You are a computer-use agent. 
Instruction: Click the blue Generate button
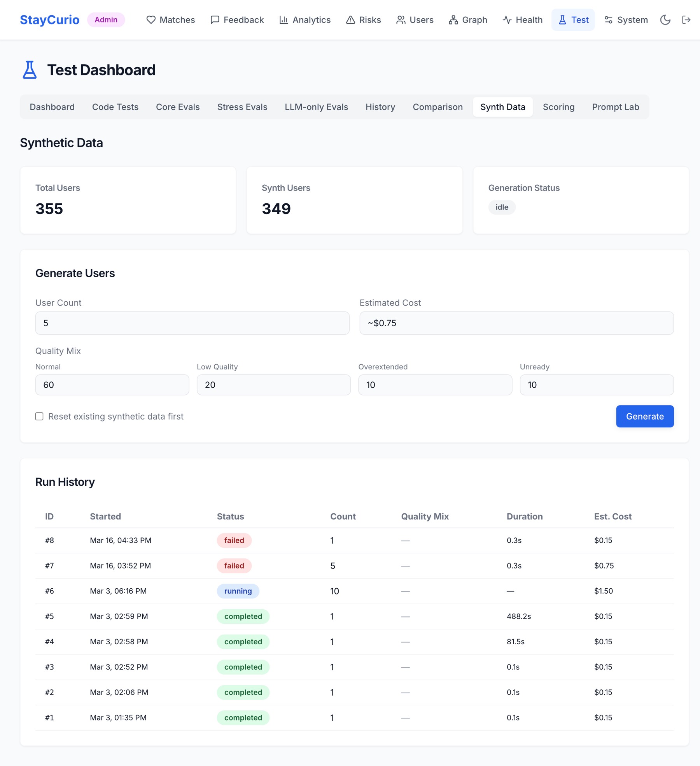pos(645,416)
